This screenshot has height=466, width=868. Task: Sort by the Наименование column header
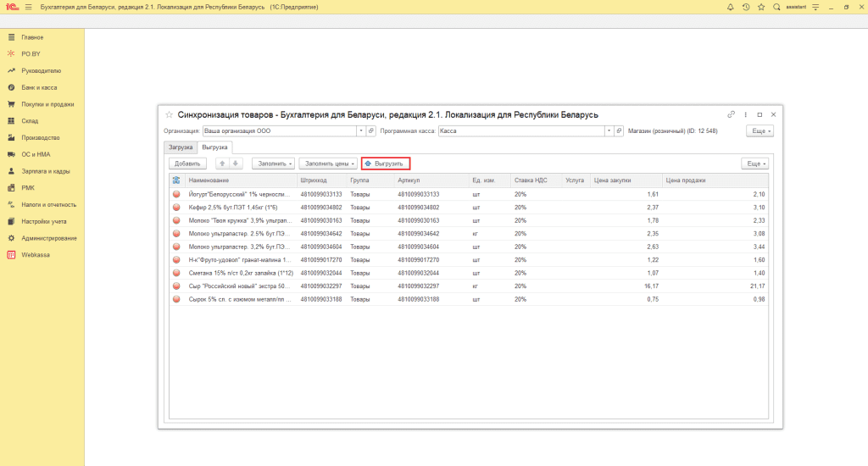[241, 180]
